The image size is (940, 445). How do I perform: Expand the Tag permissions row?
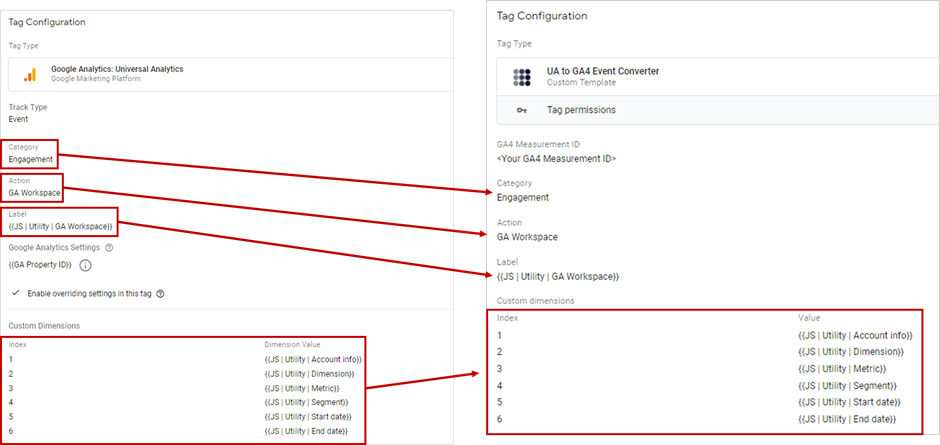point(718,110)
